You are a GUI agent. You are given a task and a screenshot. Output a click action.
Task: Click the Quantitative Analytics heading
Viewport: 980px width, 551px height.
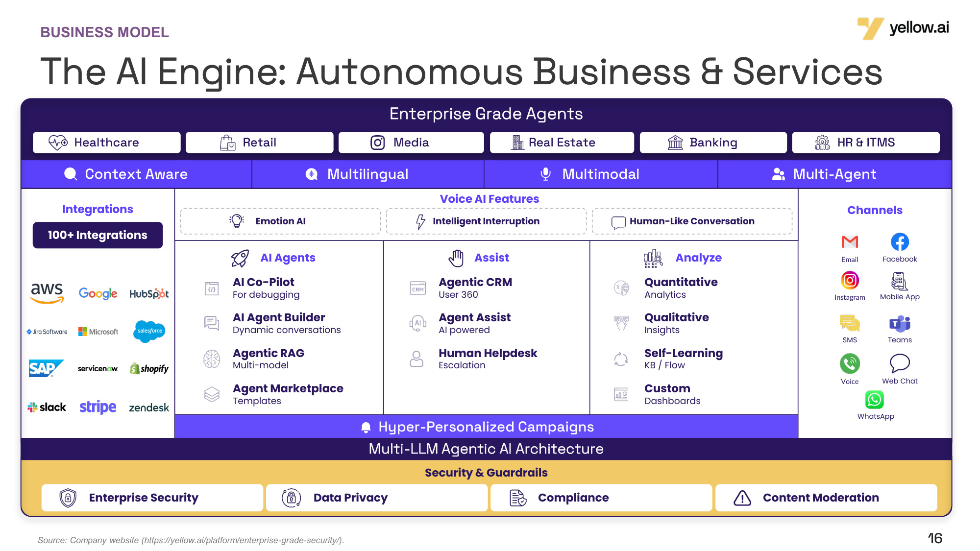(x=681, y=287)
